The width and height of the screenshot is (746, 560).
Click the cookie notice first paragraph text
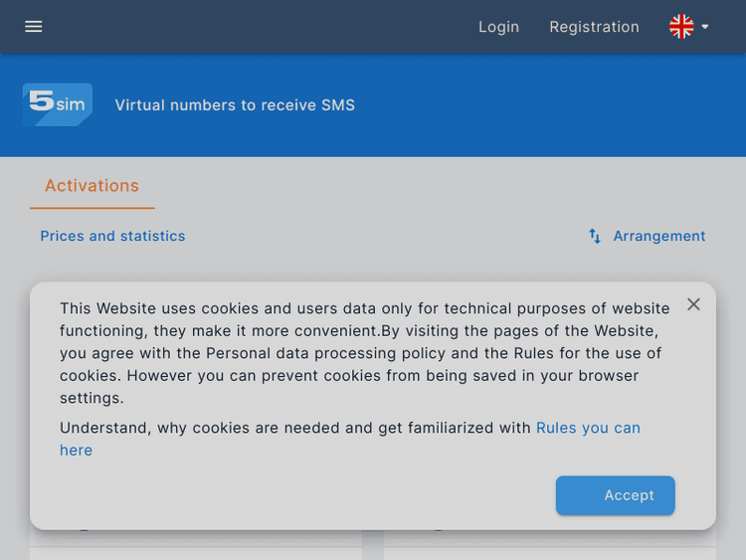coord(358,353)
